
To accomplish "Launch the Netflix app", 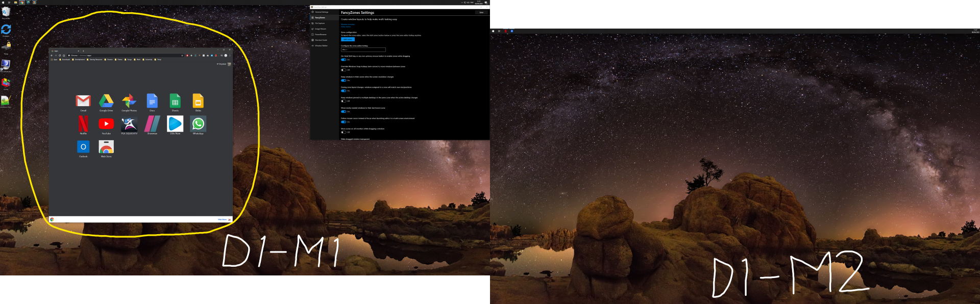I will point(83,124).
